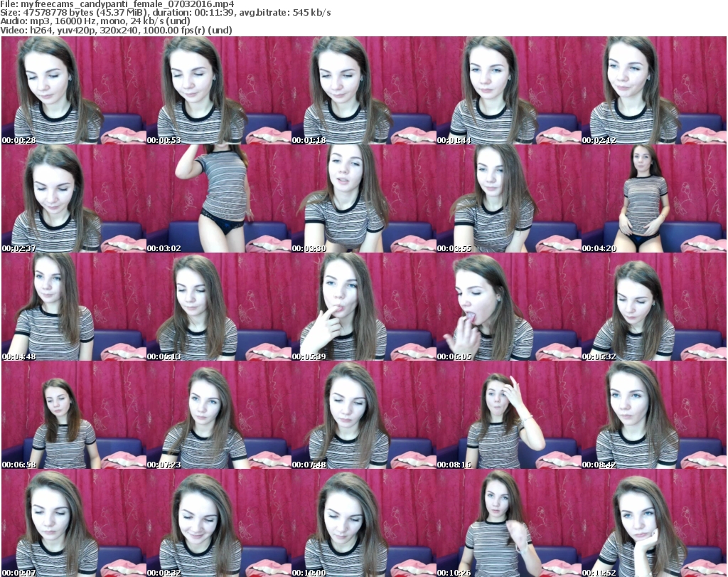The image size is (728, 577).
Task: Select the thumbnail stamped 00:07:23
Action: point(219,415)
